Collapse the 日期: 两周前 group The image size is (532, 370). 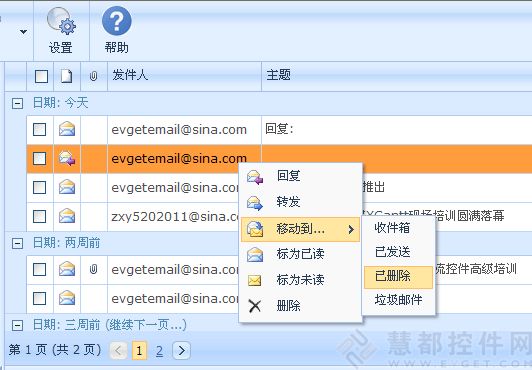pos(17,243)
